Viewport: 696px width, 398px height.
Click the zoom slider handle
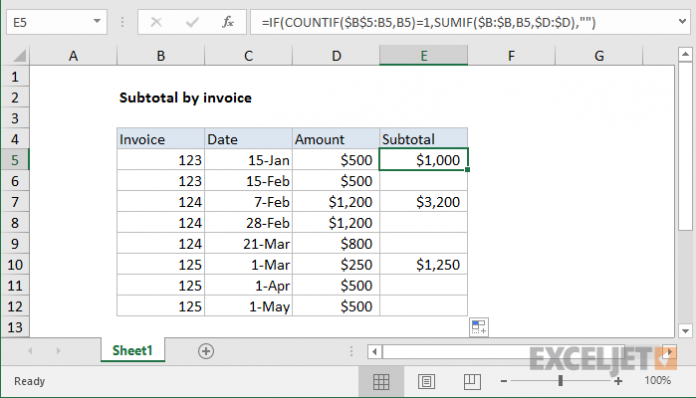click(561, 381)
